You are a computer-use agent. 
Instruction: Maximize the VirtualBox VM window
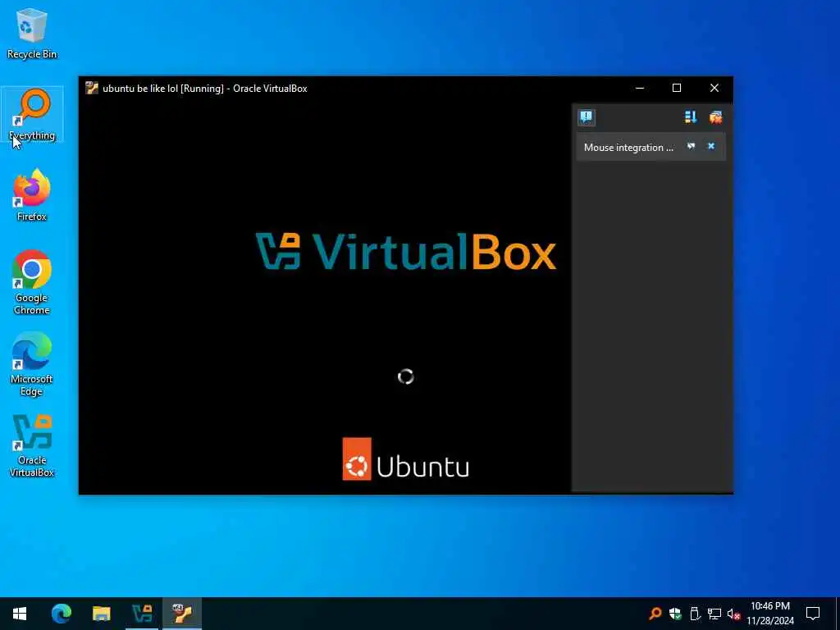[677, 88]
